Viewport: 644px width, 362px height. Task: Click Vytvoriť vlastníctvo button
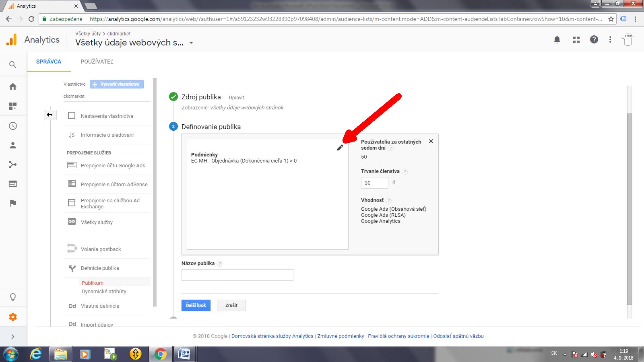pos(117,84)
